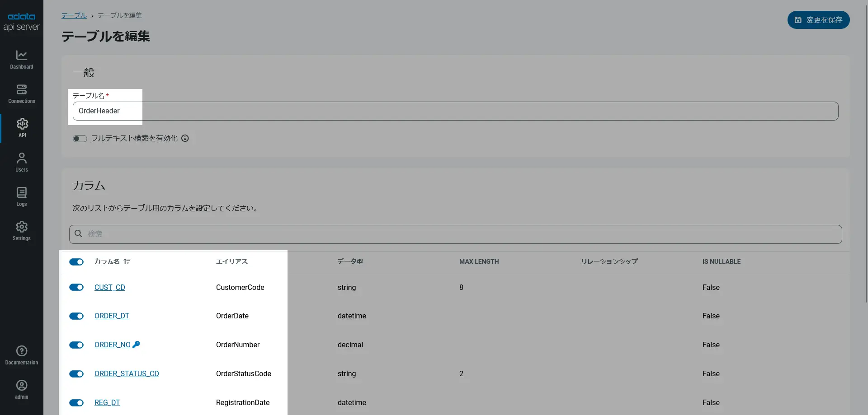
Task: Toggle フルテキスト検索を有効化 switch
Action: coord(80,139)
